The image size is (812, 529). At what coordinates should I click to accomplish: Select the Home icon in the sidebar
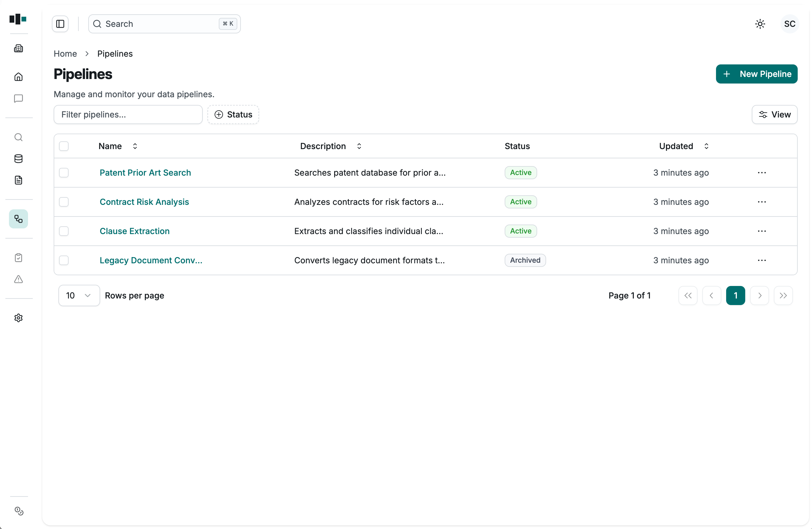18,76
